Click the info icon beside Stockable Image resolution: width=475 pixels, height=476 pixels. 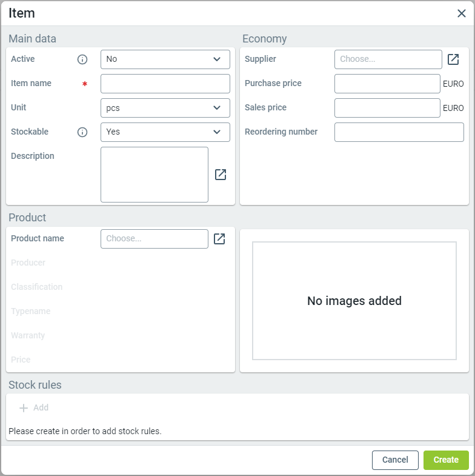82,132
